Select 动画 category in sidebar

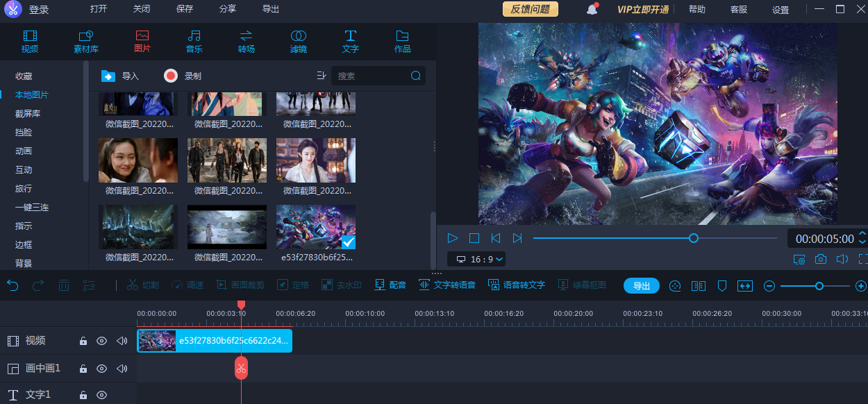(x=24, y=151)
